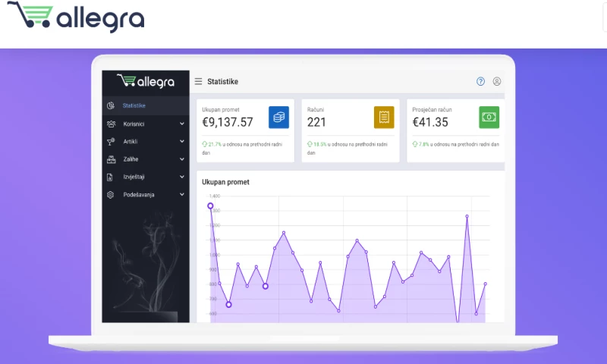
Task: Expand the Podešavanja chevron
Action: pyautogui.click(x=182, y=195)
